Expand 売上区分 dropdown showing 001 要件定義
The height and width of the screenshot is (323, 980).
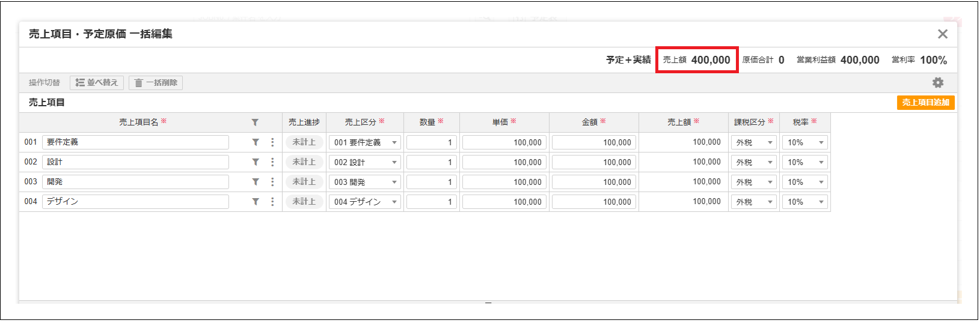(x=365, y=143)
